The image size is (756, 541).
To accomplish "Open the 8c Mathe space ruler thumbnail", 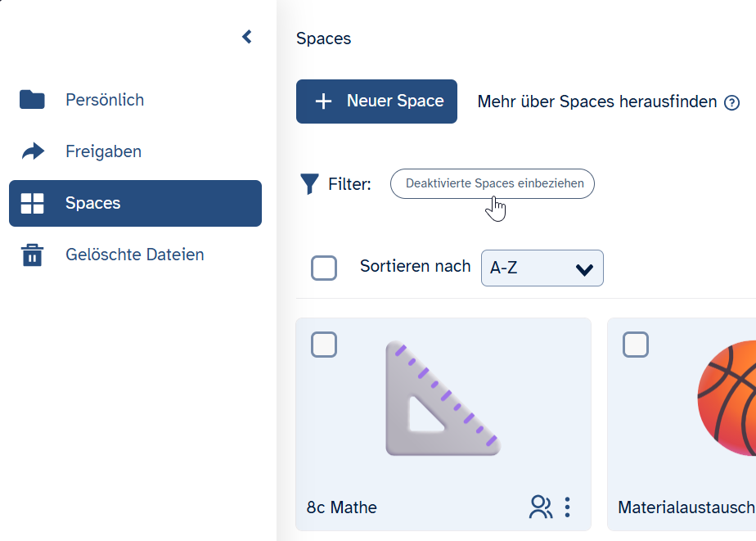I will 443,399.
